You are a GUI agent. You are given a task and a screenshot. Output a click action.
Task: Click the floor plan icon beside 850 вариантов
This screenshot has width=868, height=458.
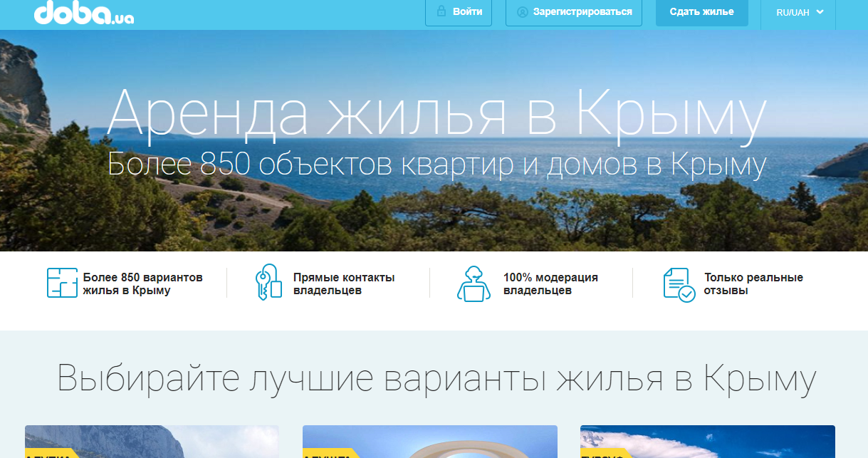pyautogui.click(x=62, y=283)
